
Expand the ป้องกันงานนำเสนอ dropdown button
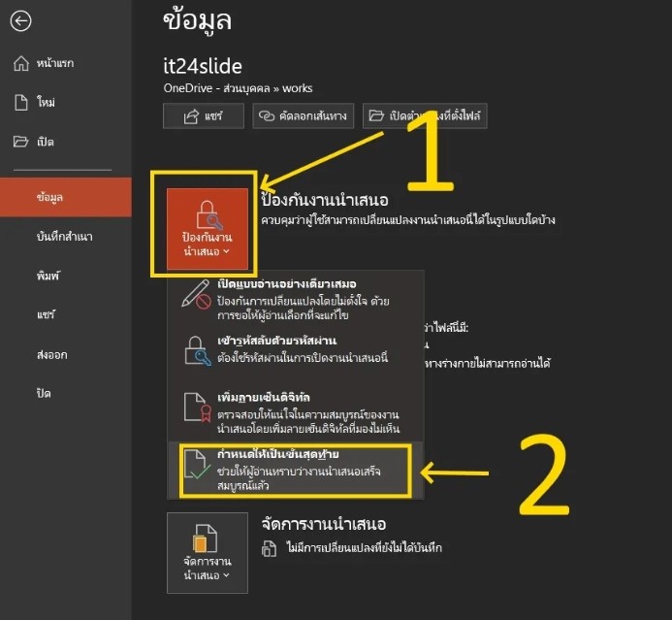click(208, 229)
